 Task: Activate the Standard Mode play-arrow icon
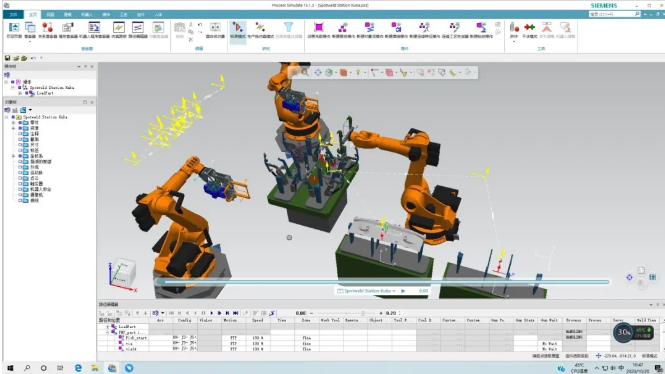pos(238,28)
